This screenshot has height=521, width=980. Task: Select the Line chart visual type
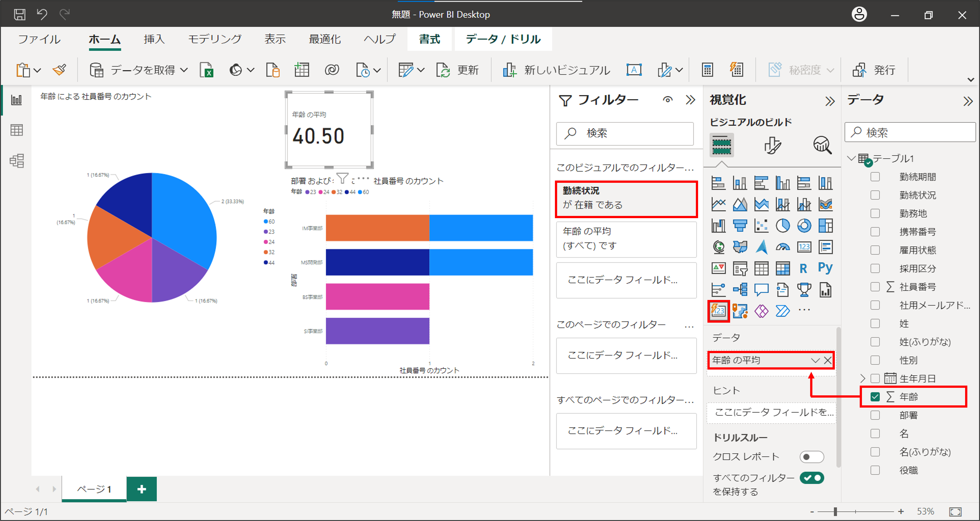coord(718,204)
